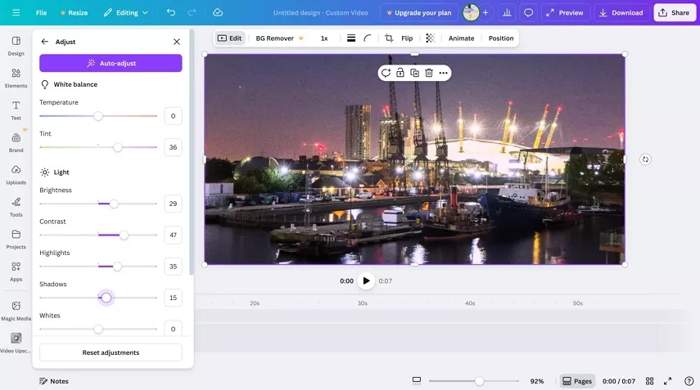Go back from Adjust panel
The image size is (700, 390).
(45, 41)
